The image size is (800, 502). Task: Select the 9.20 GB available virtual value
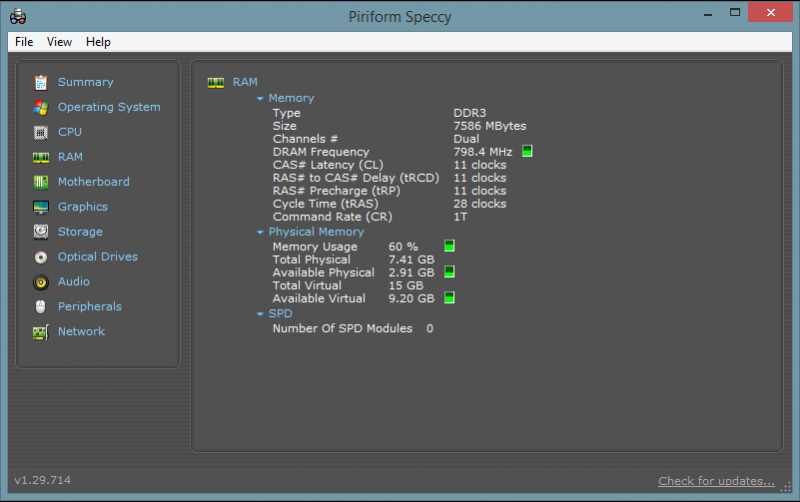tap(411, 298)
